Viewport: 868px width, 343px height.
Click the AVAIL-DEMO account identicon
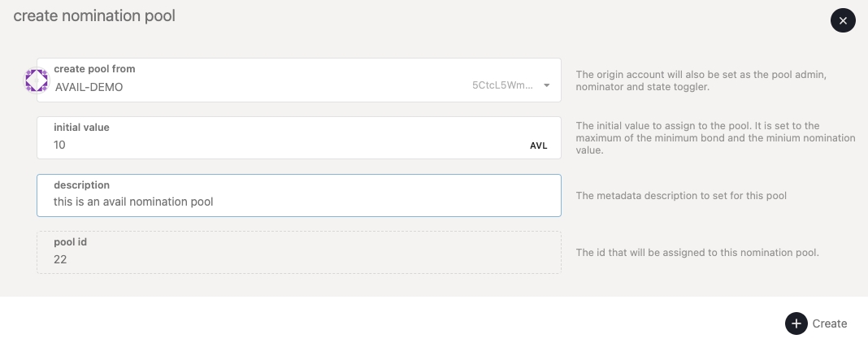tap(37, 80)
